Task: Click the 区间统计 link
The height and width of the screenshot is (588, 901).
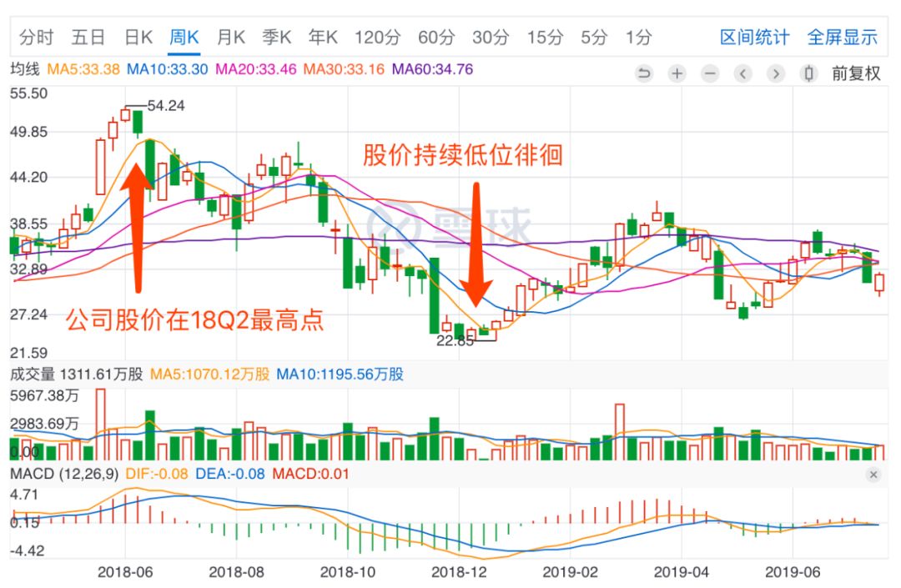Action: [754, 38]
